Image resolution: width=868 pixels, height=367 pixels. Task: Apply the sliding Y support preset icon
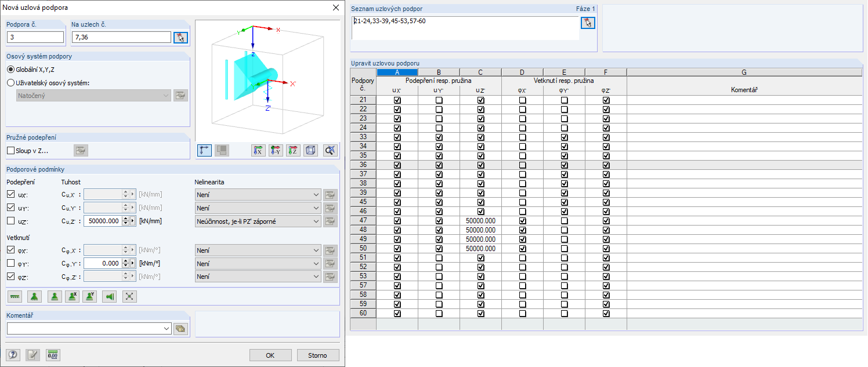tap(89, 296)
